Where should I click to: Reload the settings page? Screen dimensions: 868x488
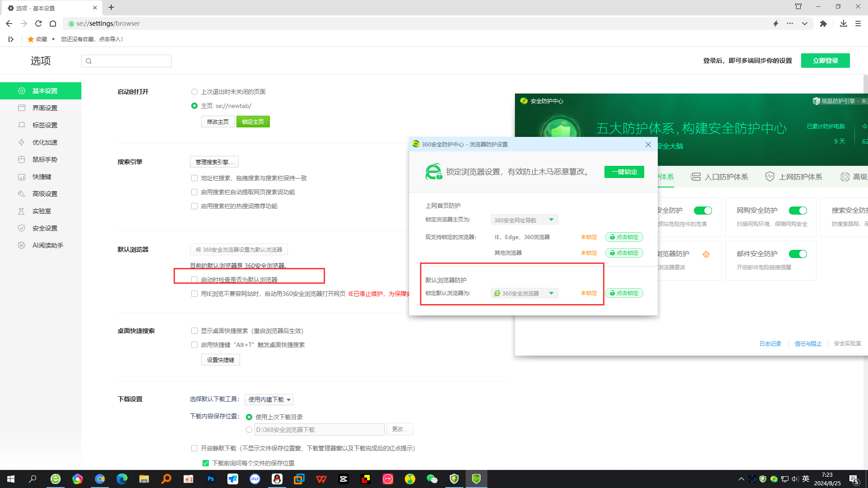pos(38,23)
